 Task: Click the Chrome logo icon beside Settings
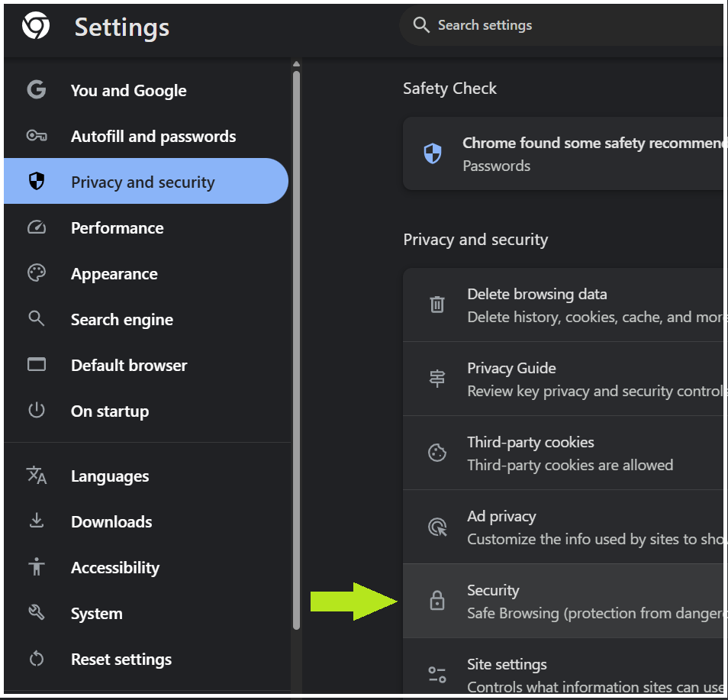point(36,25)
